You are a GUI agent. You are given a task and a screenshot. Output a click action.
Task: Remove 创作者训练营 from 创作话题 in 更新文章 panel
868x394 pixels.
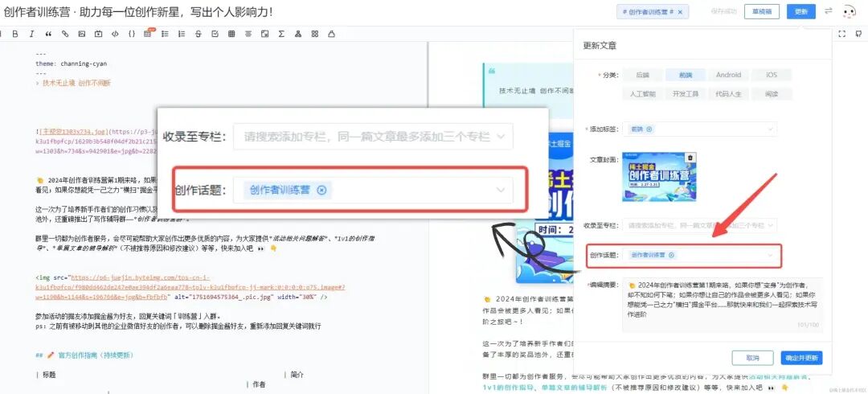(671, 255)
